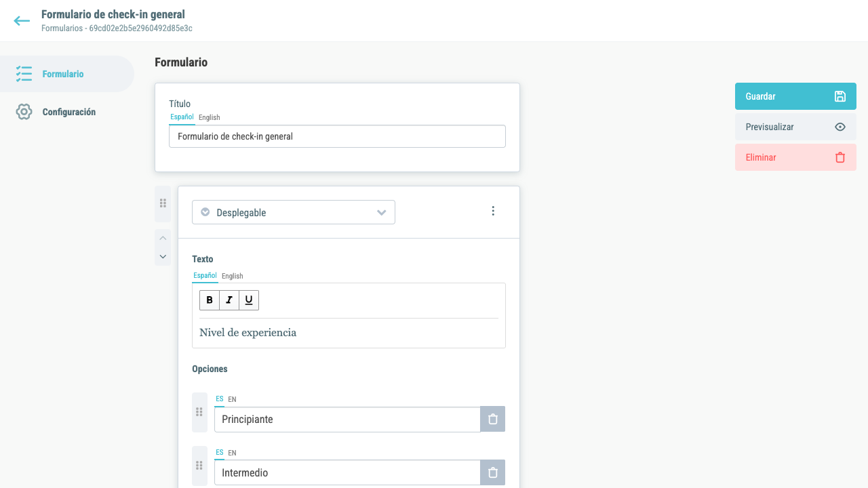Open the Formulario sidebar section
Screen dimensions: 868x488
pos(67,74)
